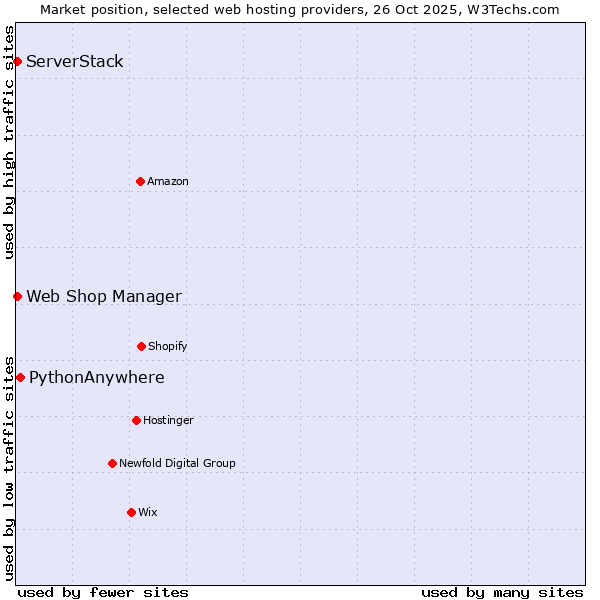Select the Newfold Digital Group red marker
600x600 pixels.
pos(112,463)
